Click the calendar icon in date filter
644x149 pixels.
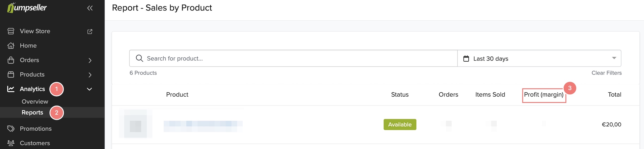[x=466, y=59]
